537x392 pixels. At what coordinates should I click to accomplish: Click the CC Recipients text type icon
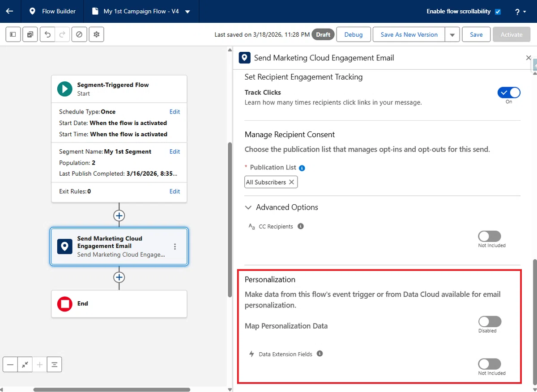(x=251, y=227)
